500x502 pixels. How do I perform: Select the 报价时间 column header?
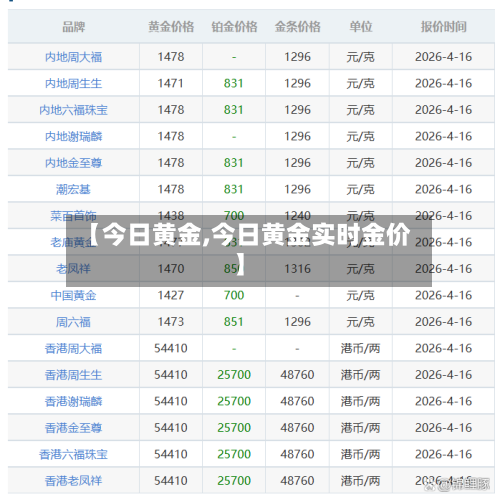click(444, 27)
